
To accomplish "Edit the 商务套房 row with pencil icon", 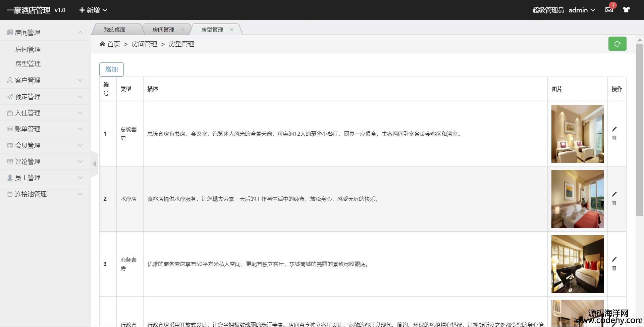I will pos(614,260).
